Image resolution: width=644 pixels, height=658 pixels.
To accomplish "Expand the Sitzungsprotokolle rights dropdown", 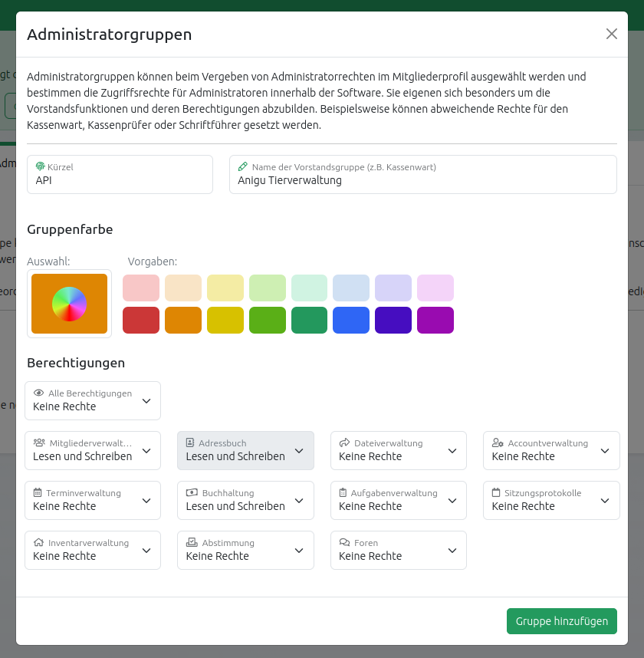I will pos(603,500).
